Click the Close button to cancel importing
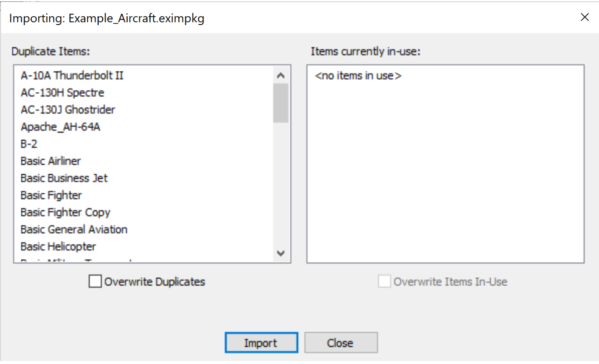The image size is (599, 364). point(341,342)
